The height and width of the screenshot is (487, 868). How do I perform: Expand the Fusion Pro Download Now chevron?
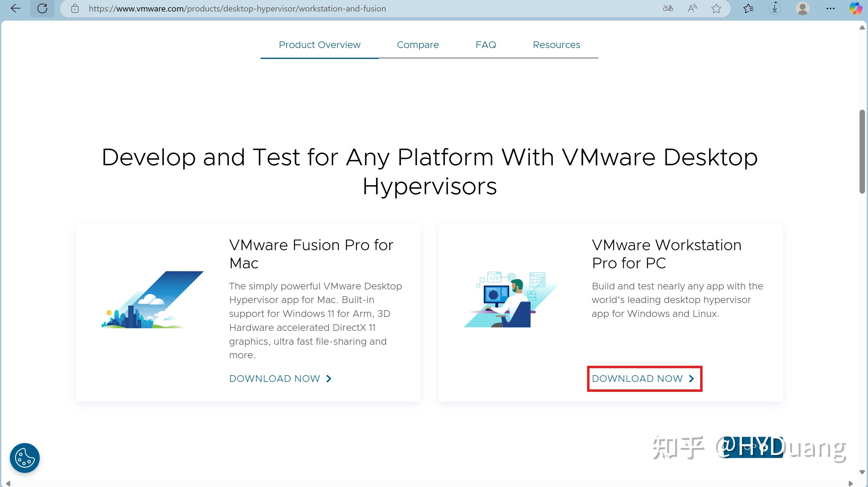(x=328, y=379)
